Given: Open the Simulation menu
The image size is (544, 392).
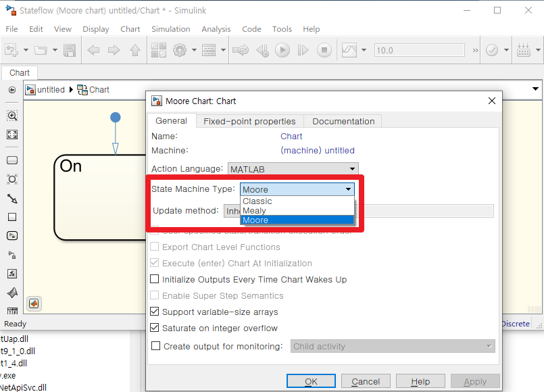Looking at the screenshot, I should [171, 29].
